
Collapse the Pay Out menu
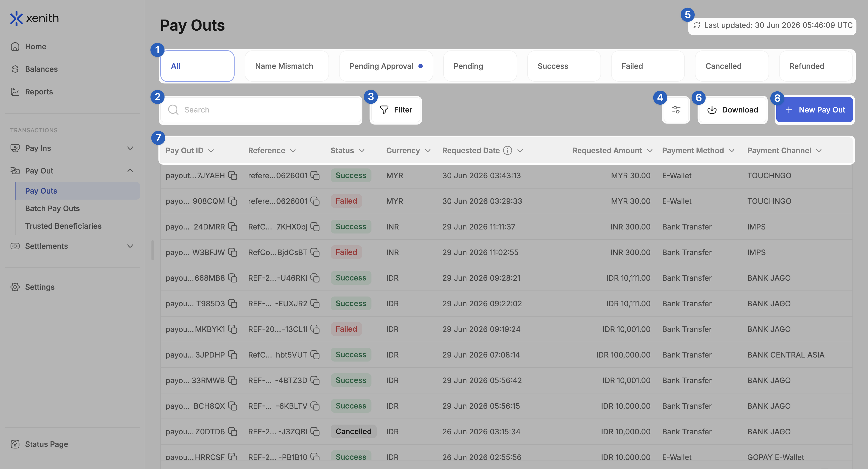click(x=130, y=171)
